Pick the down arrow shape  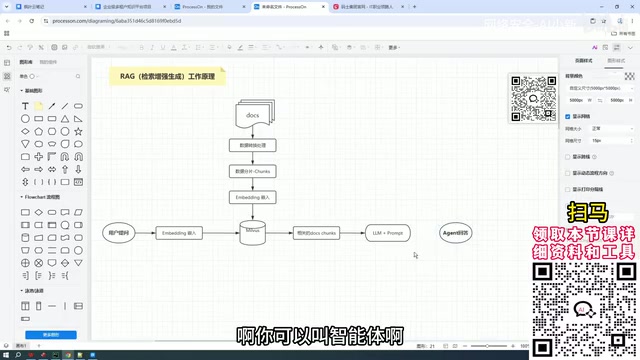tap(78, 169)
